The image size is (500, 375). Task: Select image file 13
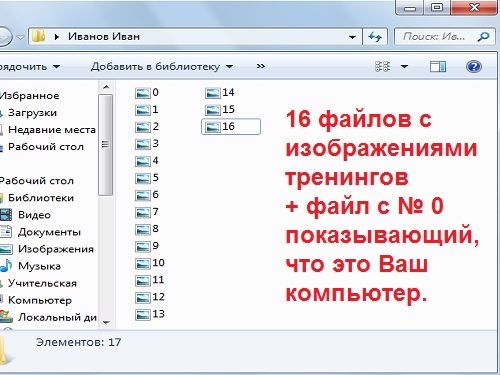coord(150,314)
